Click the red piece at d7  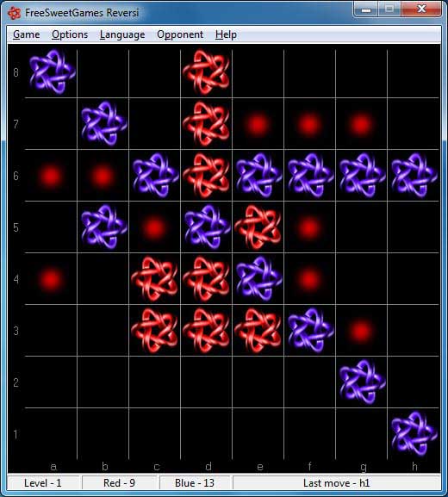(206, 124)
